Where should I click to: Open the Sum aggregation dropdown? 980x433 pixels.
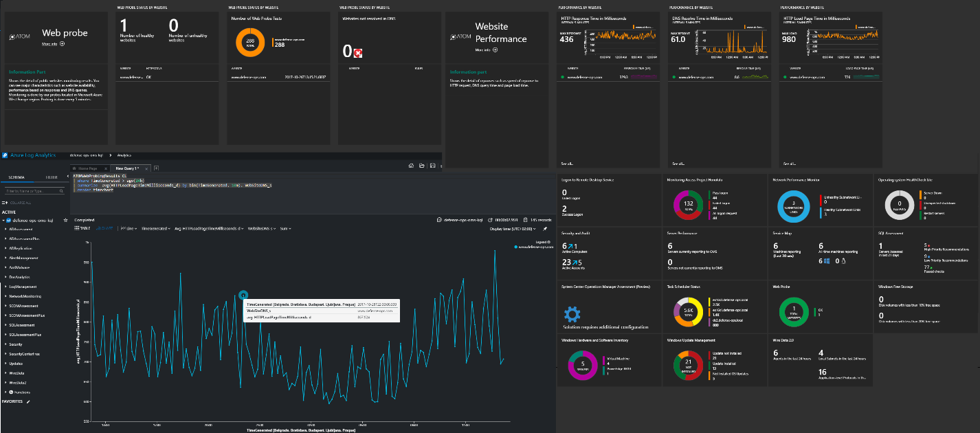(x=286, y=228)
